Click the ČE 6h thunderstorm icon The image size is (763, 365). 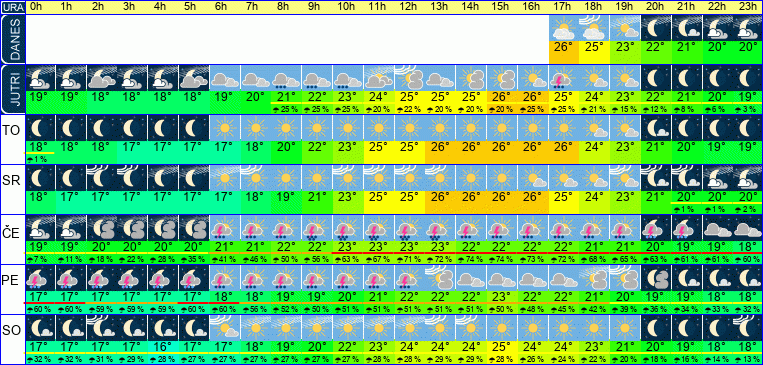pyautogui.click(x=225, y=228)
